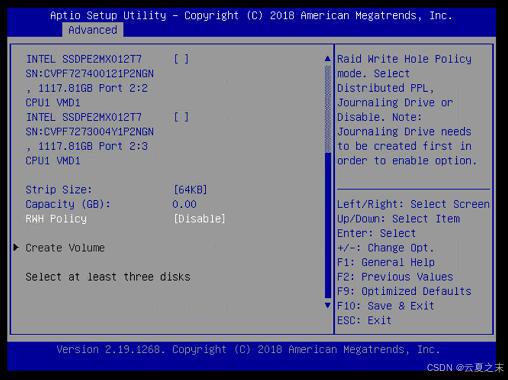Toggle checkbox for SSD on Port 2:3

coord(181,117)
